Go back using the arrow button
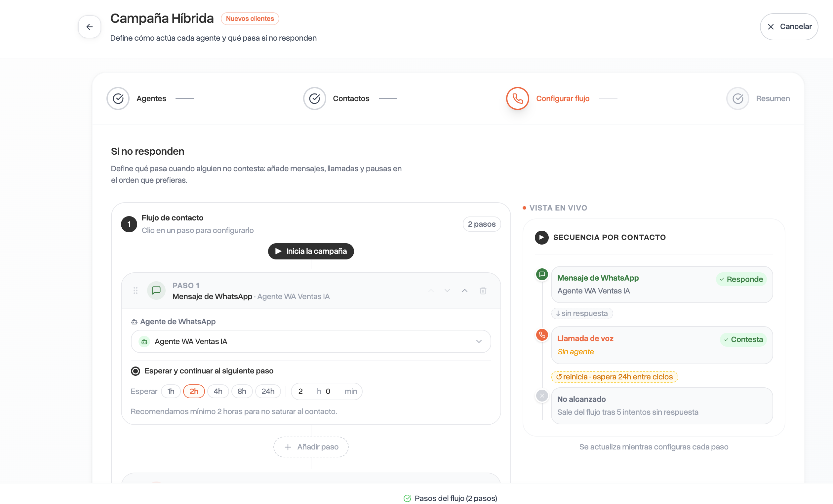Viewport: 833px width, 504px height. 89,27
